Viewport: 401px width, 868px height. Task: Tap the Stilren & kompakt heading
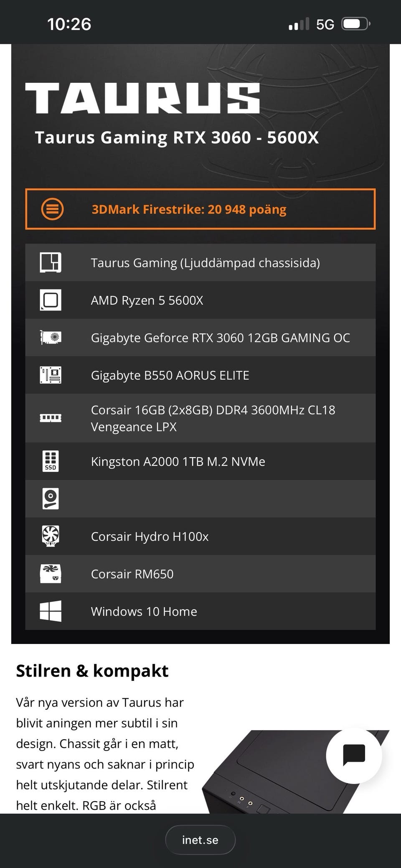point(92,671)
